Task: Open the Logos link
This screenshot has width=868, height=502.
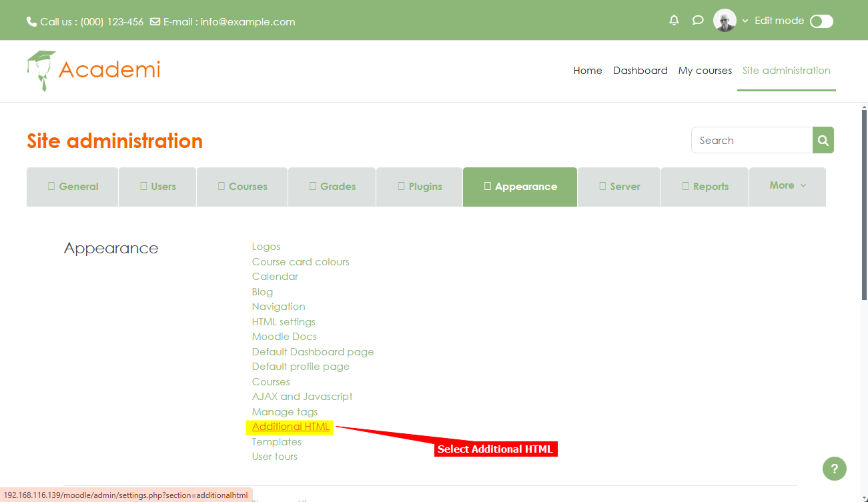Action: pos(266,247)
